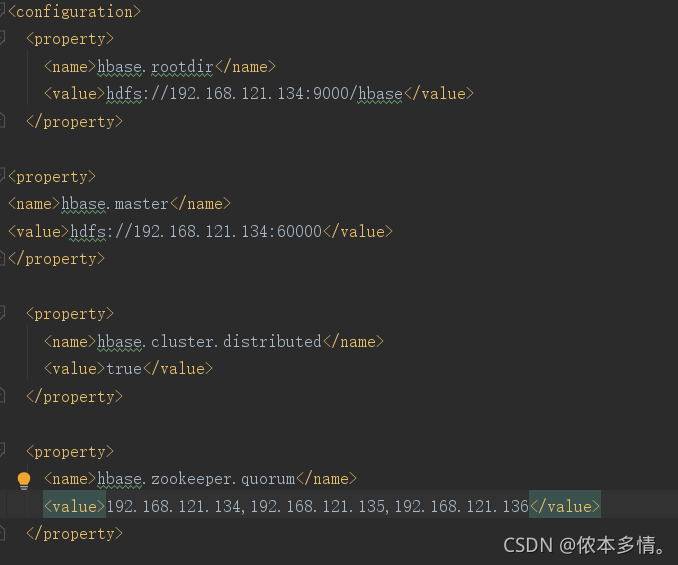678x565 pixels.
Task: Click opening property tag above hbase.rootdir
Action: click(70, 39)
